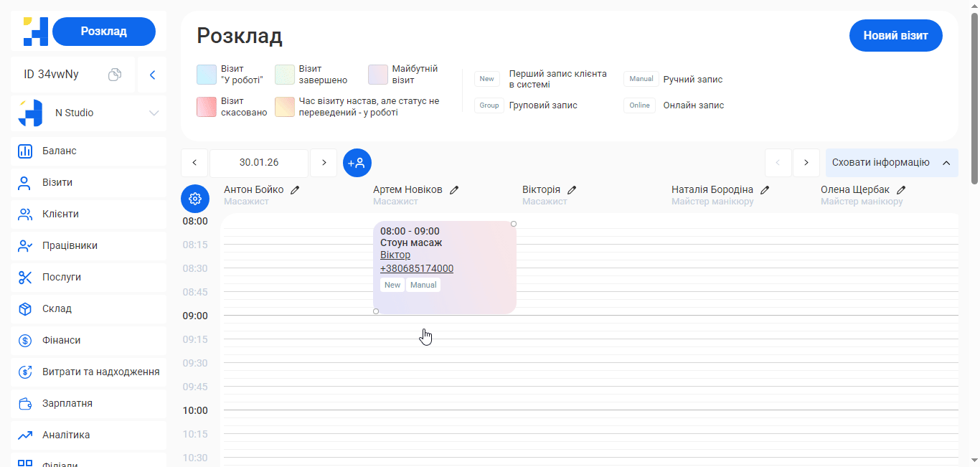Go to Клієнти section
The width and height of the screenshot is (980, 467).
[x=60, y=214]
